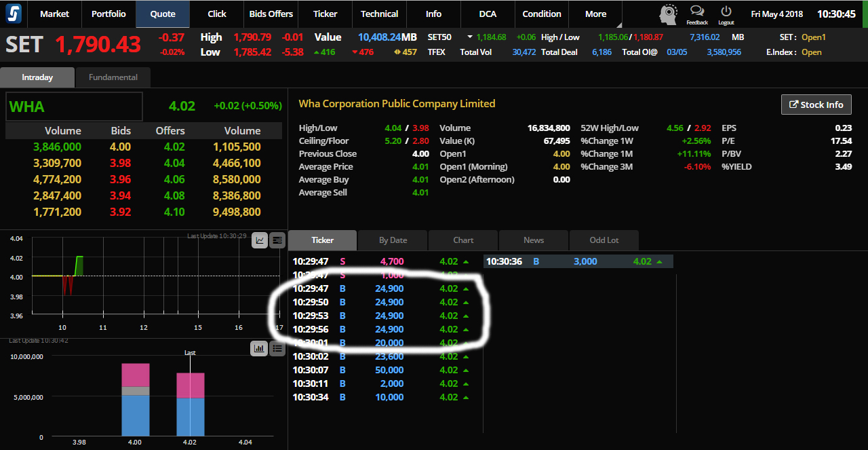Open the Feedback chat icon
The width and height of the screenshot is (868, 450).
(x=697, y=15)
